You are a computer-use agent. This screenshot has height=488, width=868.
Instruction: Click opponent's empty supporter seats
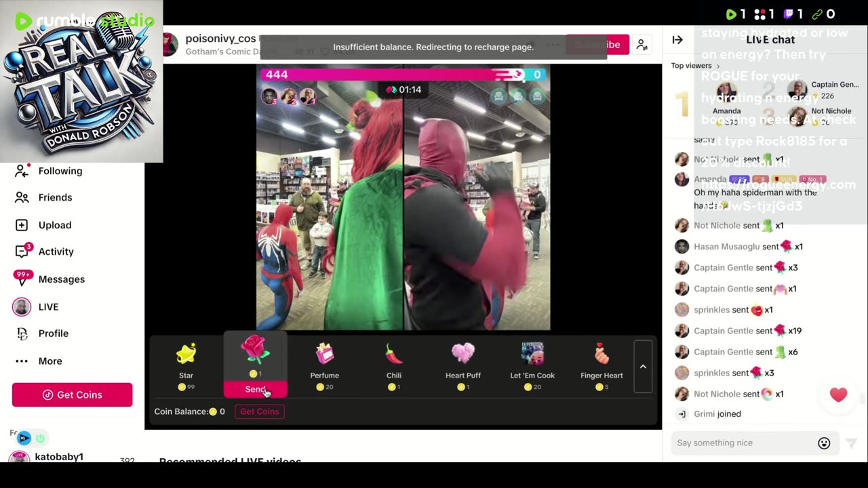(518, 96)
